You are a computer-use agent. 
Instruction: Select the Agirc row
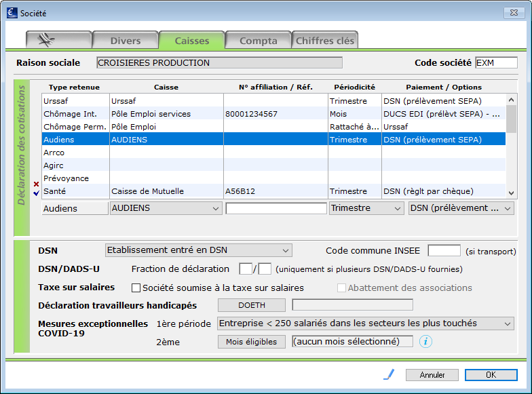[x=274, y=165]
